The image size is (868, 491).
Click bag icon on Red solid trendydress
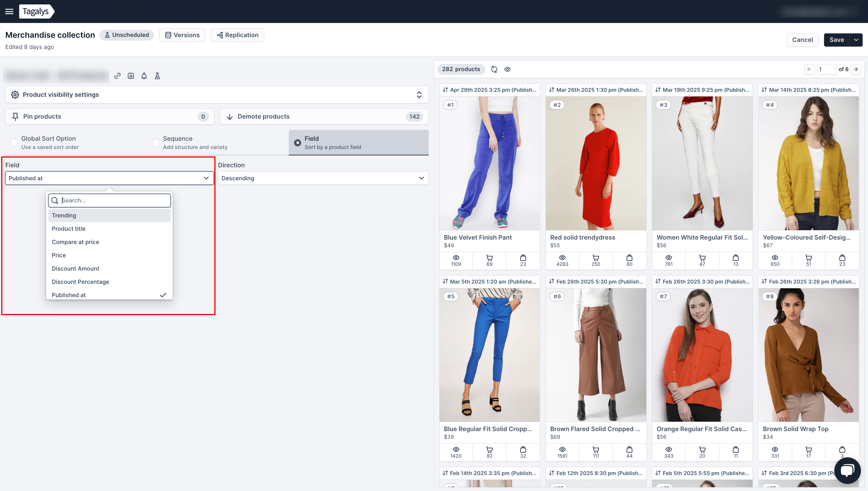click(x=629, y=258)
